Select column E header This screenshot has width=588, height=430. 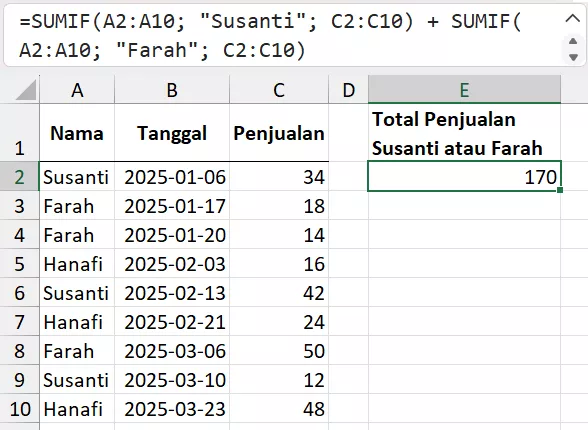[x=464, y=90]
